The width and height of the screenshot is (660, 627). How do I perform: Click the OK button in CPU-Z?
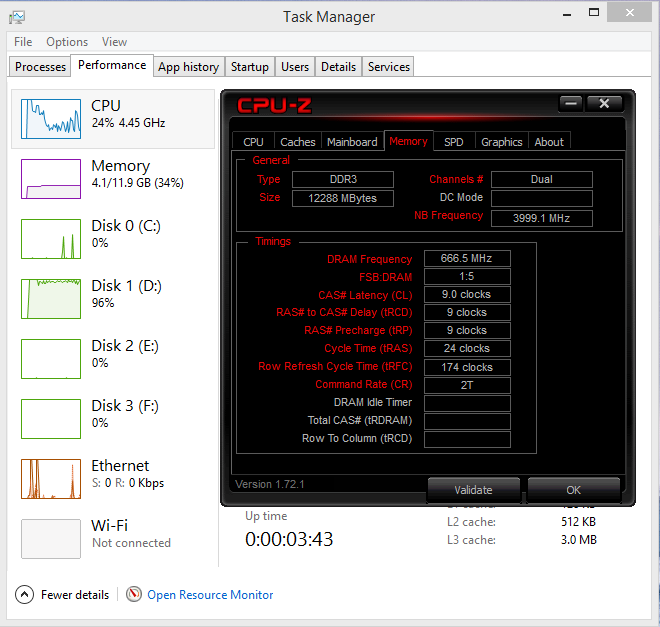(573, 490)
